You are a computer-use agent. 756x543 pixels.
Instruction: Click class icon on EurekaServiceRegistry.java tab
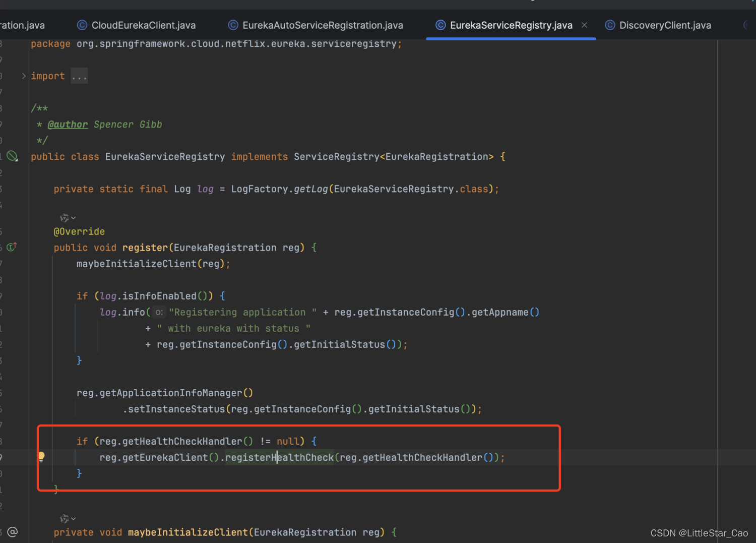coord(440,25)
